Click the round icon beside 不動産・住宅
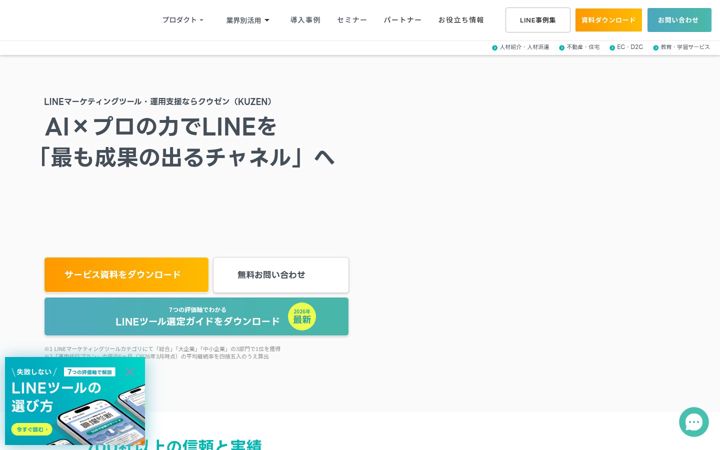Image resolution: width=720 pixels, height=450 pixels. [x=562, y=48]
